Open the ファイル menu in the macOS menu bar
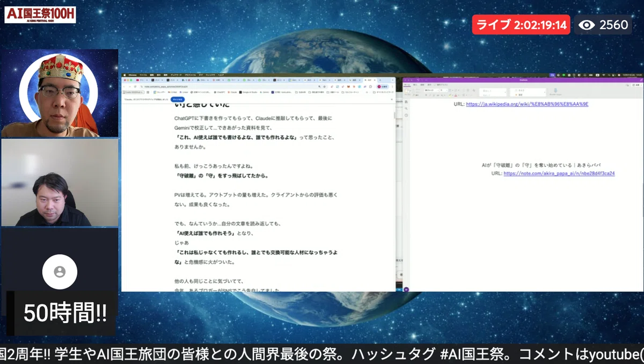The width and height of the screenshot is (644, 364). tap(143, 75)
